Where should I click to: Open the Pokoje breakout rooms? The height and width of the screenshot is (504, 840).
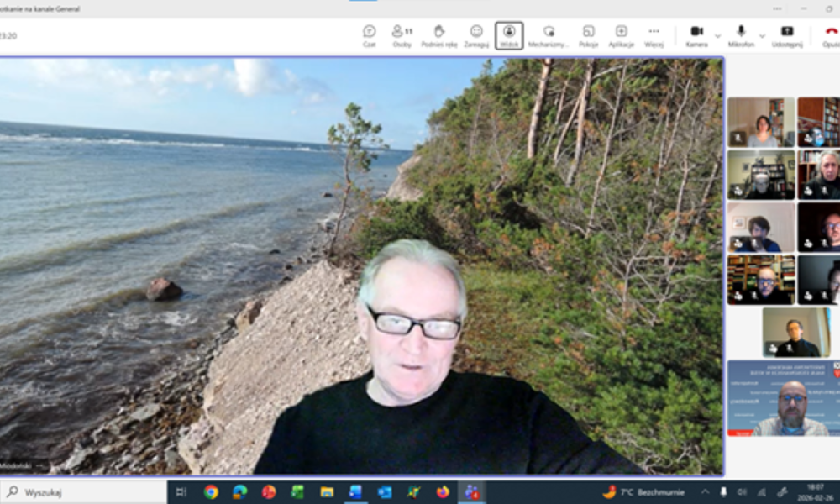pyautogui.click(x=588, y=35)
